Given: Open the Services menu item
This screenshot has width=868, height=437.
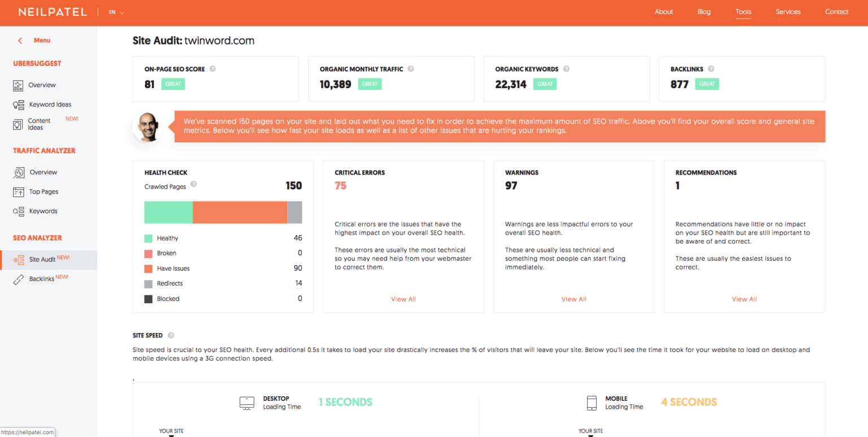Looking at the screenshot, I should 788,12.
